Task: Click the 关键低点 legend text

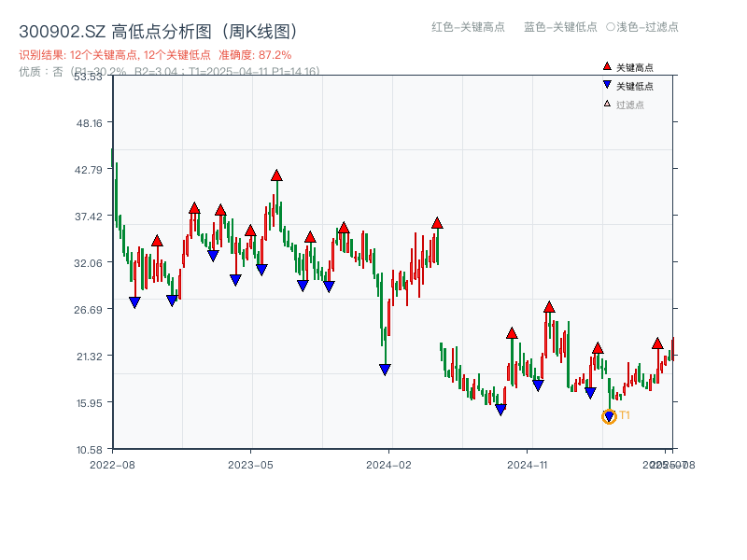Action: tap(635, 86)
